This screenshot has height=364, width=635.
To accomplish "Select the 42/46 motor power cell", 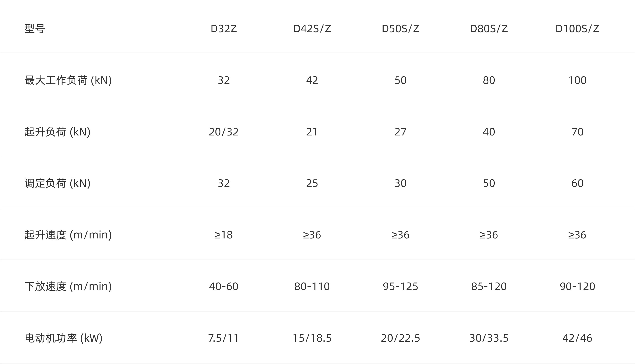I will tap(577, 338).
